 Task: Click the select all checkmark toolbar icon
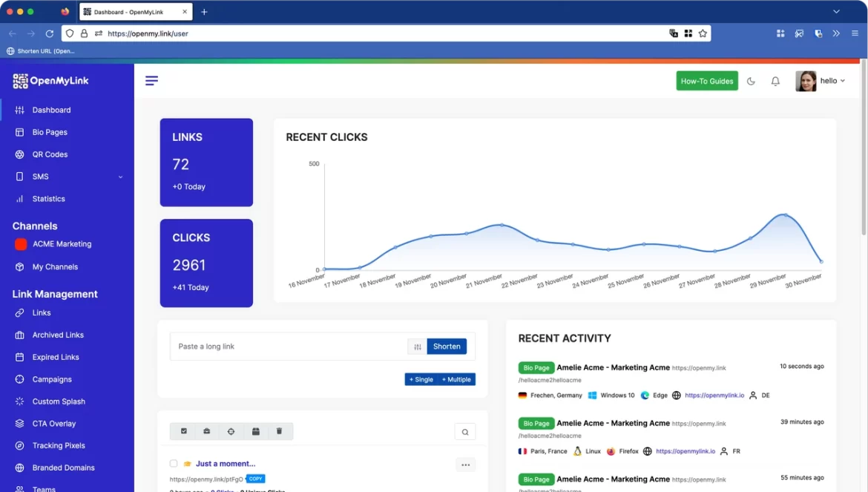(x=184, y=431)
